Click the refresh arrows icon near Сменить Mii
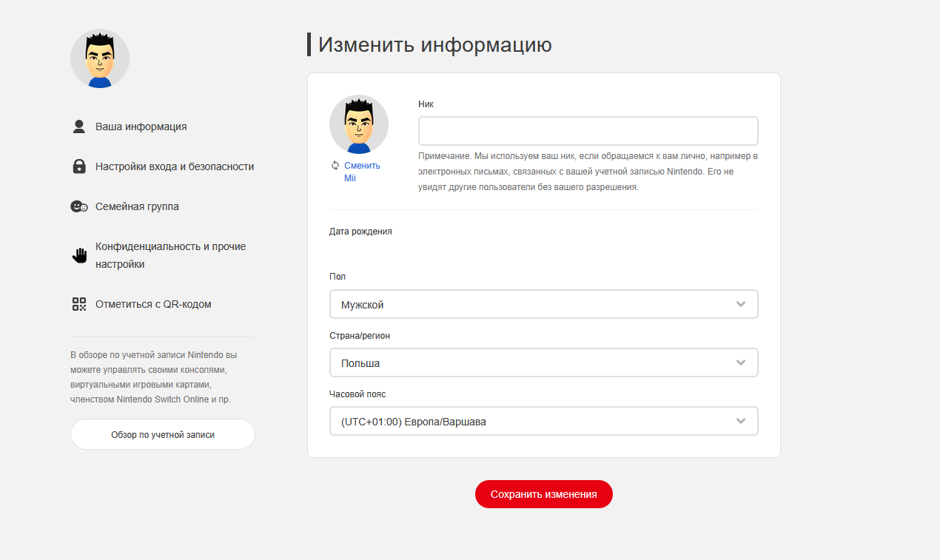 tap(335, 166)
